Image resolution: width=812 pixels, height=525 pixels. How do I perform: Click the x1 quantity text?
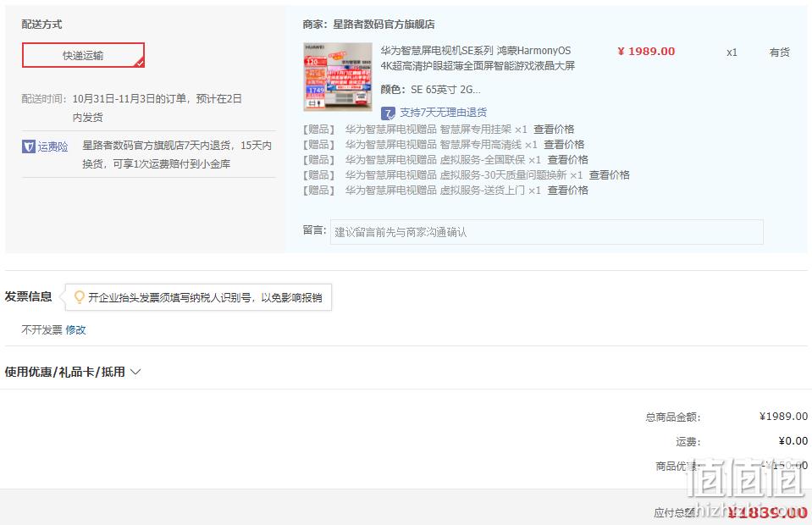tap(732, 52)
